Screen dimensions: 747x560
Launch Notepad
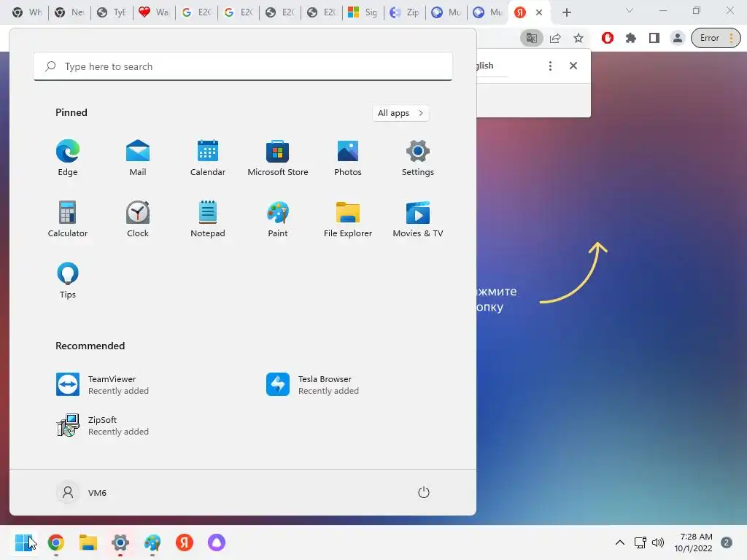[x=208, y=219]
